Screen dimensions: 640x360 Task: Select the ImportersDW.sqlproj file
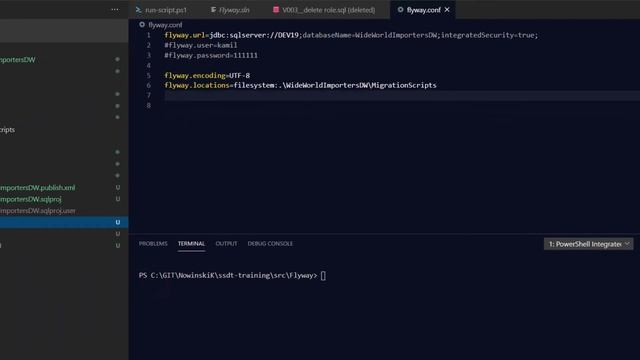tap(31, 199)
